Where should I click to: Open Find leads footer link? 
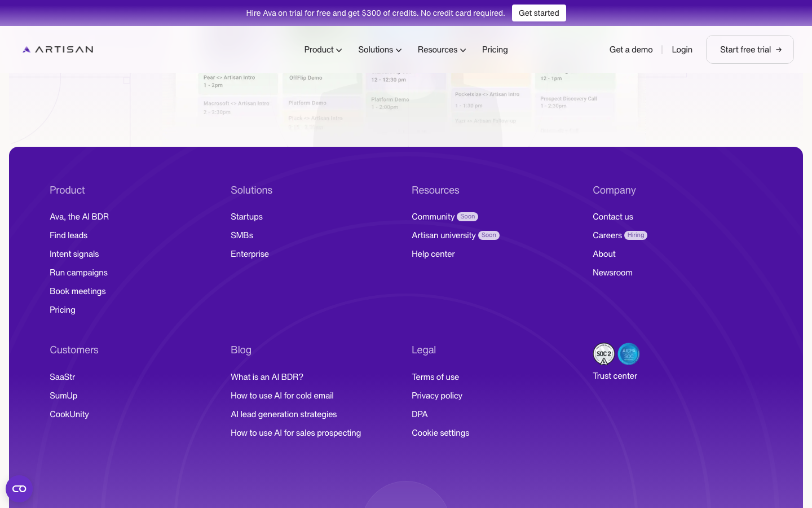68,235
